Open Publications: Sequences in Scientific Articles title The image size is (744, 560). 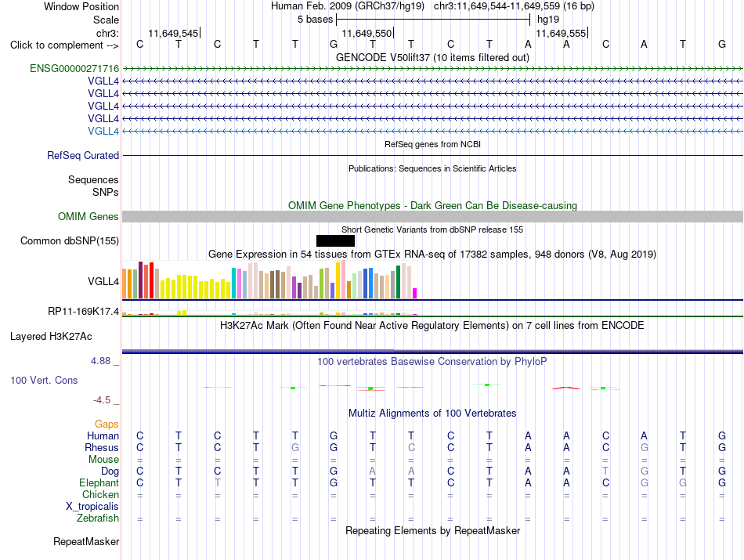click(x=432, y=168)
